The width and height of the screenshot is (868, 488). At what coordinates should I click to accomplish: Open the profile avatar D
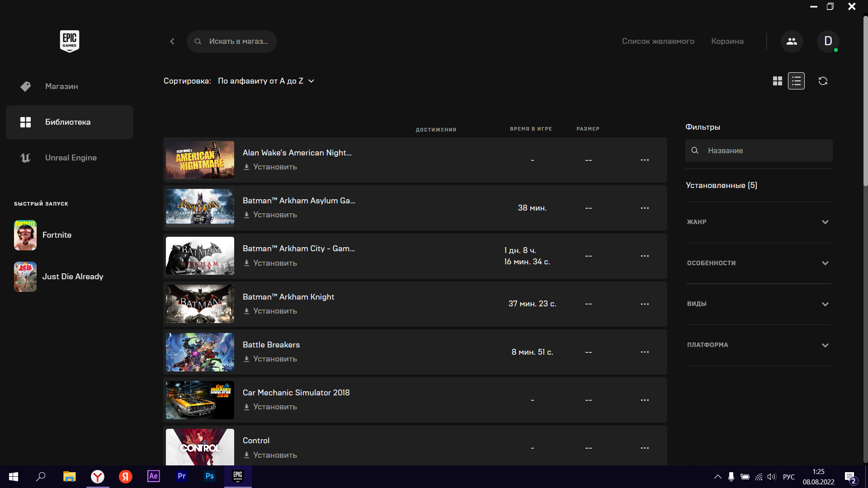point(828,41)
